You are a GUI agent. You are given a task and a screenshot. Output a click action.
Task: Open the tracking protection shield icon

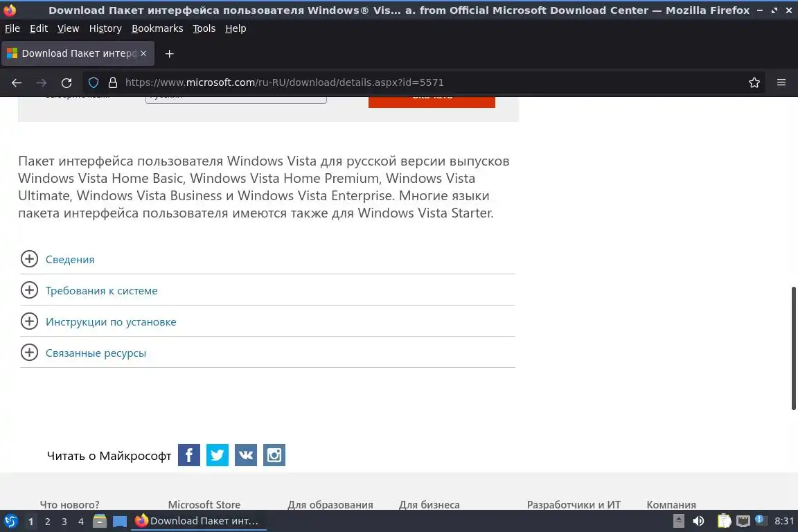94,82
